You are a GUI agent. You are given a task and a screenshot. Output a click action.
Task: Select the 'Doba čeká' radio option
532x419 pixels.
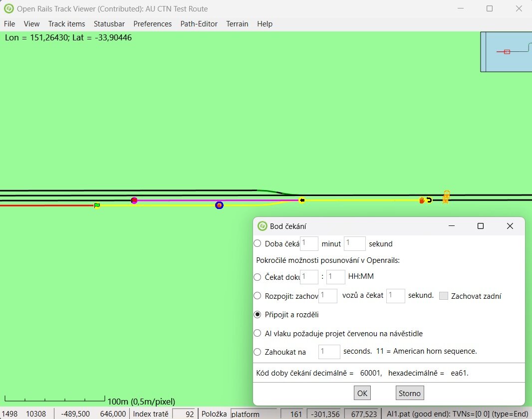coord(258,243)
